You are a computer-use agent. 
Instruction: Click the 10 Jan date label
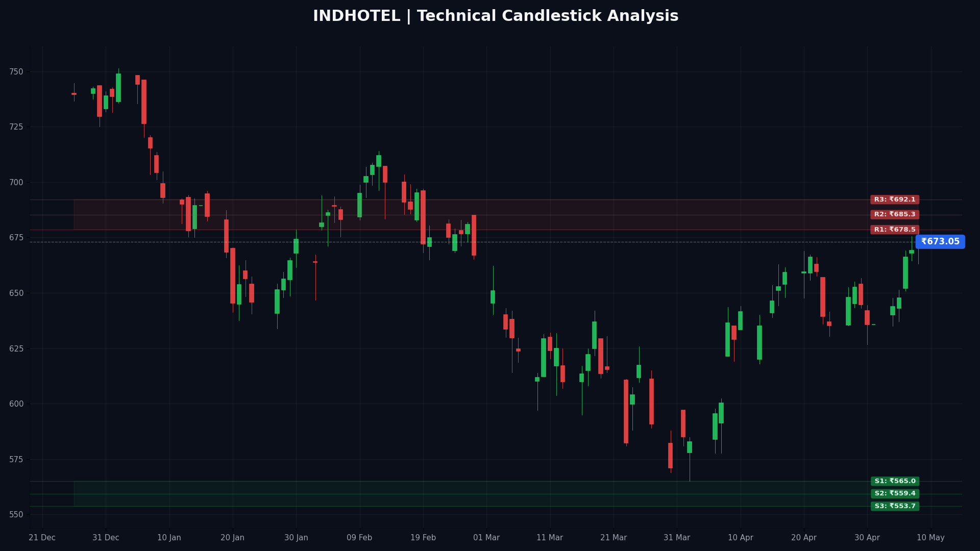(169, 538)
